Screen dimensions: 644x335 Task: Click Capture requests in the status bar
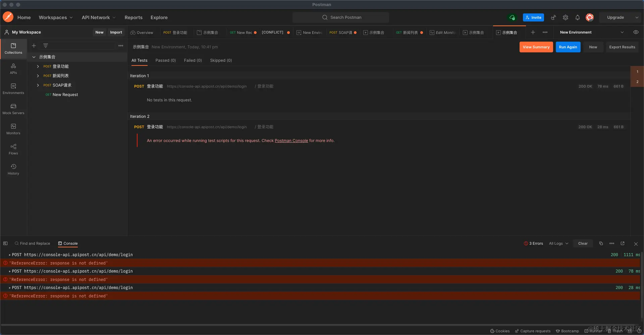533,331
